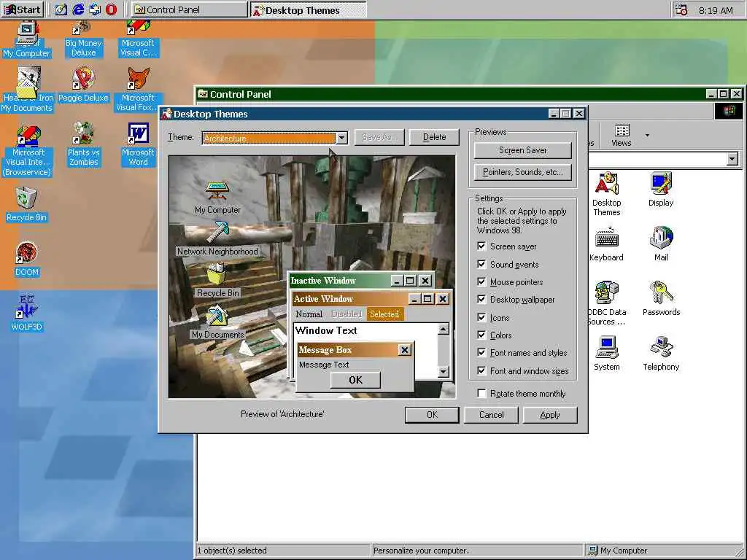Click the Apply button

pyautogui.click(x=550, y=415)
